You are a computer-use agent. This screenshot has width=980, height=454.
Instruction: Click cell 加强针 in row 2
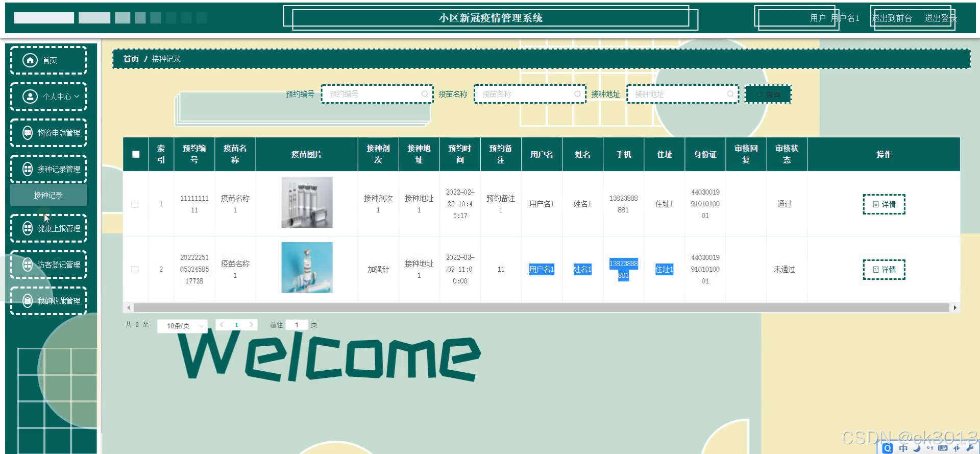378,270
